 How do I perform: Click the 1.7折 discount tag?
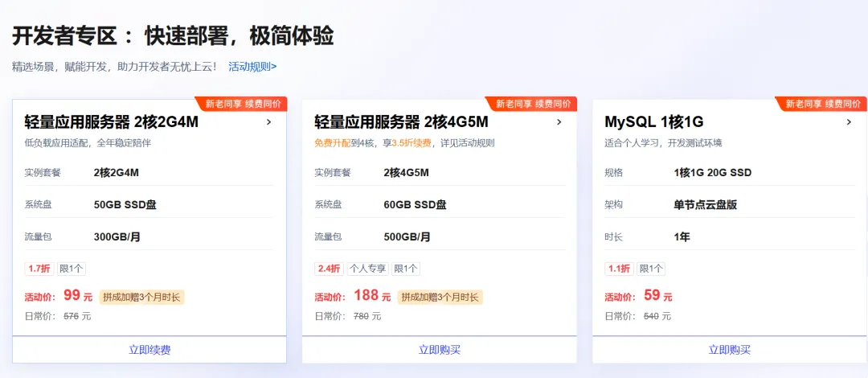[39, 269]
